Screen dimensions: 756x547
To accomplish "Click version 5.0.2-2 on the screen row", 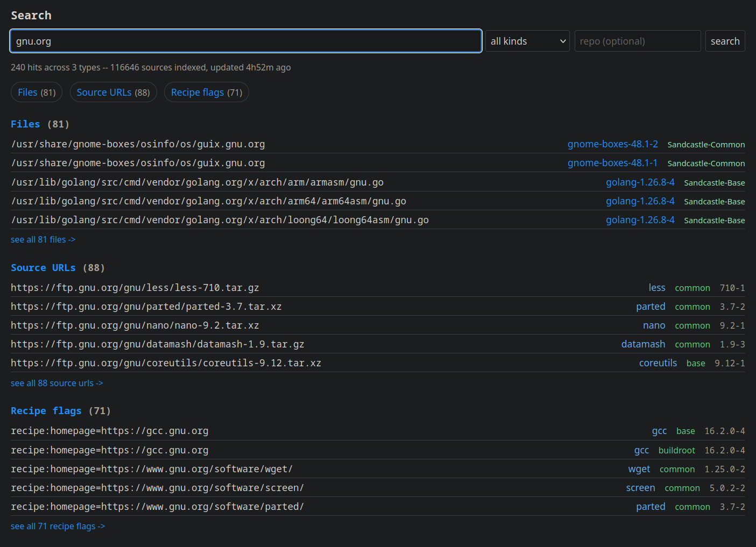I will tap(727, 488).
